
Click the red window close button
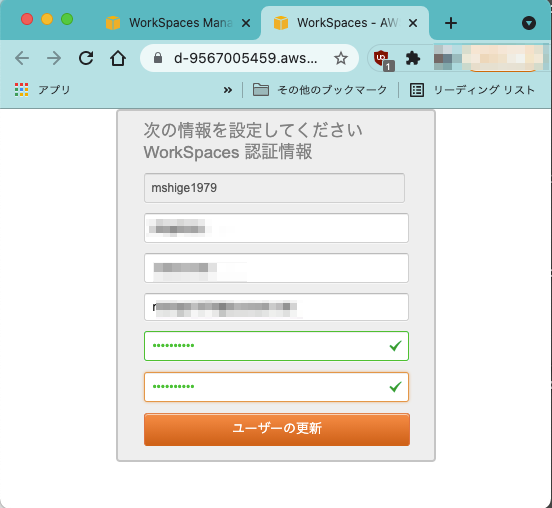coord(27,19)
